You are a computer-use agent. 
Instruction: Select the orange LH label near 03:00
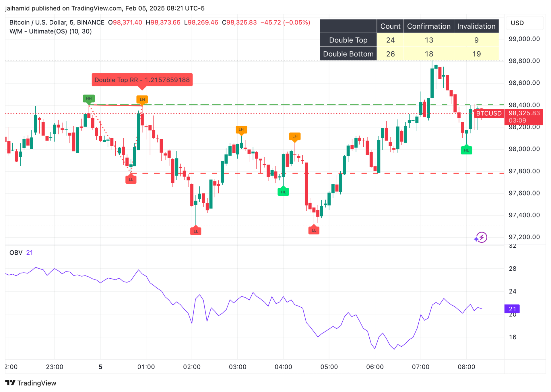[x=241, y=130]
